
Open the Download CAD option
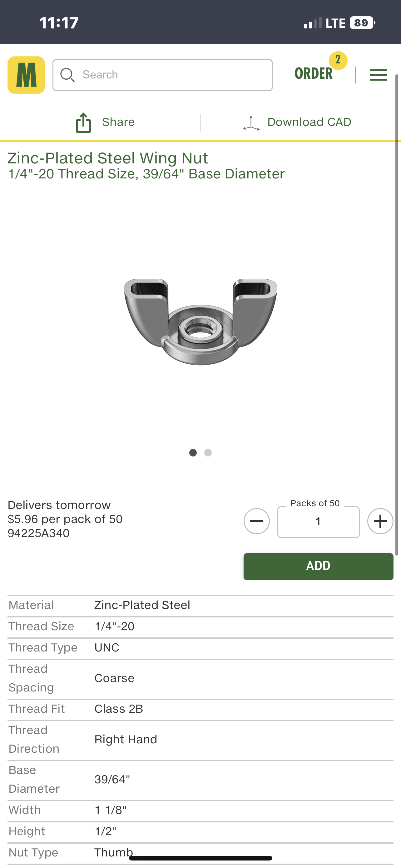309,122
